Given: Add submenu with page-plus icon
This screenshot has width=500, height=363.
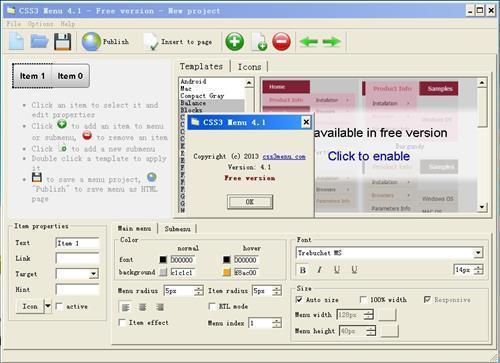Looking at the screenshot, I should [x=259, y=42].
